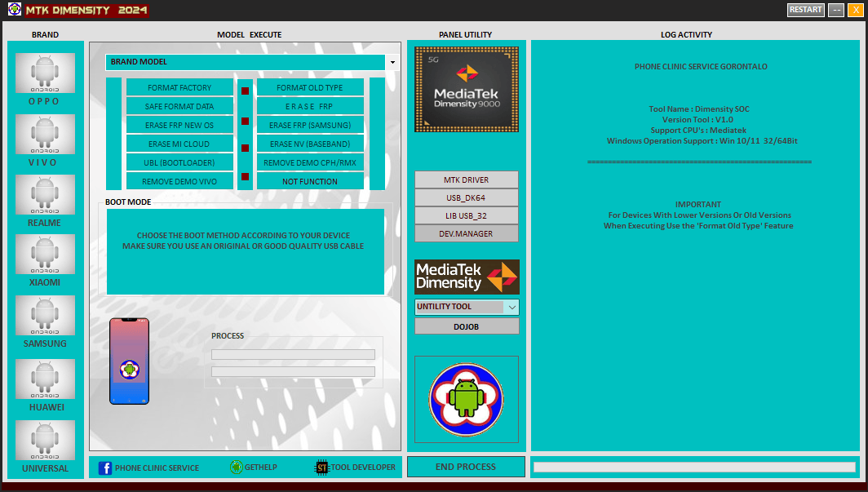The width and height of the screenshot is (868, 492).
Task: Open the BRAND MODEL dropdown
Action: click(392, 61)
